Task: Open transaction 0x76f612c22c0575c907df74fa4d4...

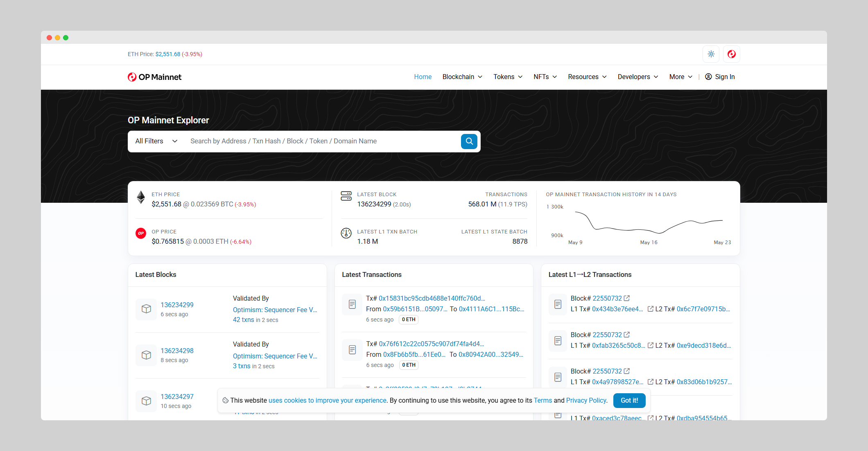Action: (432, 344)
